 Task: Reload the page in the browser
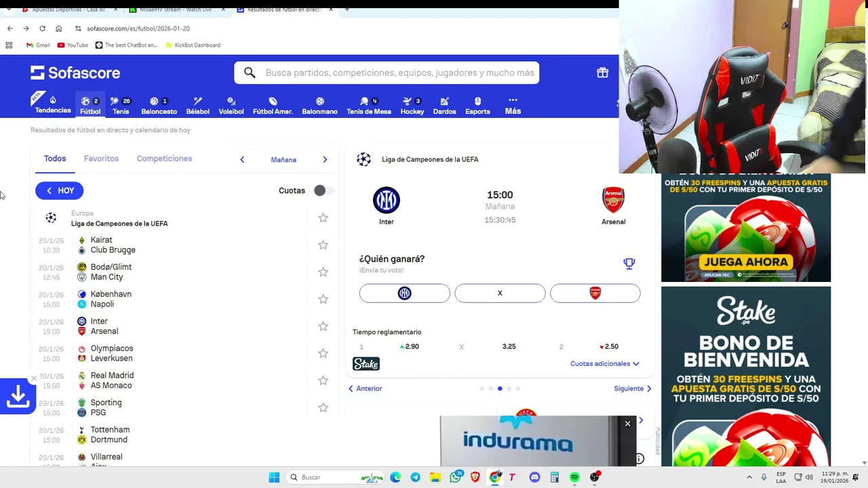pyautogui.click(x=42, y=28)
